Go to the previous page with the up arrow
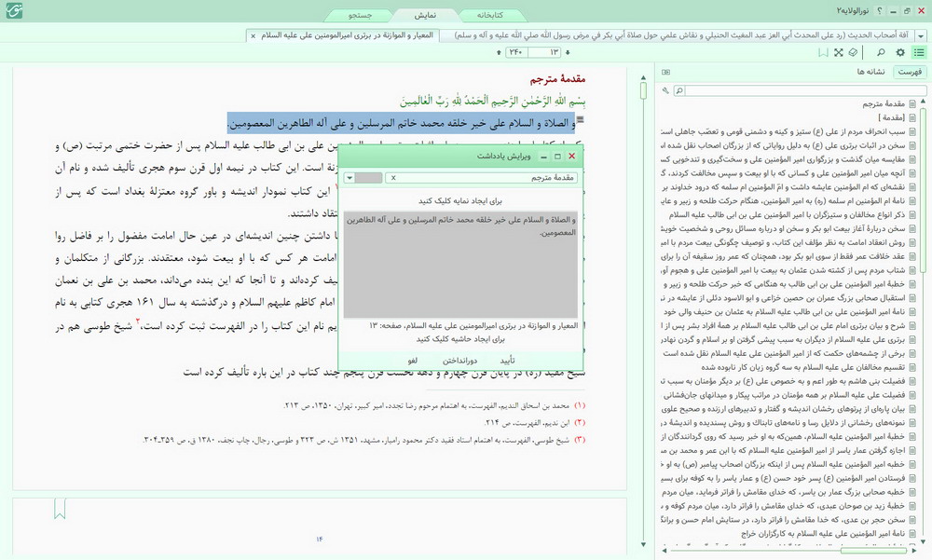Screen dimensions: 932x560 click(499, 52)
